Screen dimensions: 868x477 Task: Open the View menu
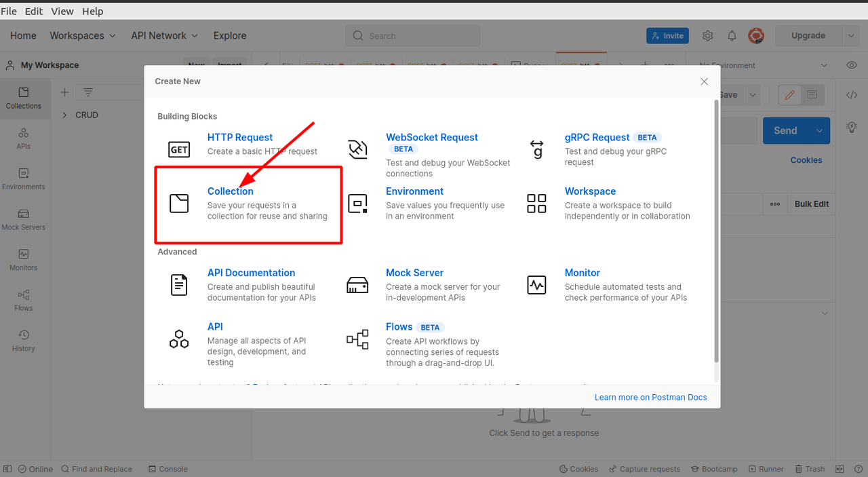tap(62, 11)
